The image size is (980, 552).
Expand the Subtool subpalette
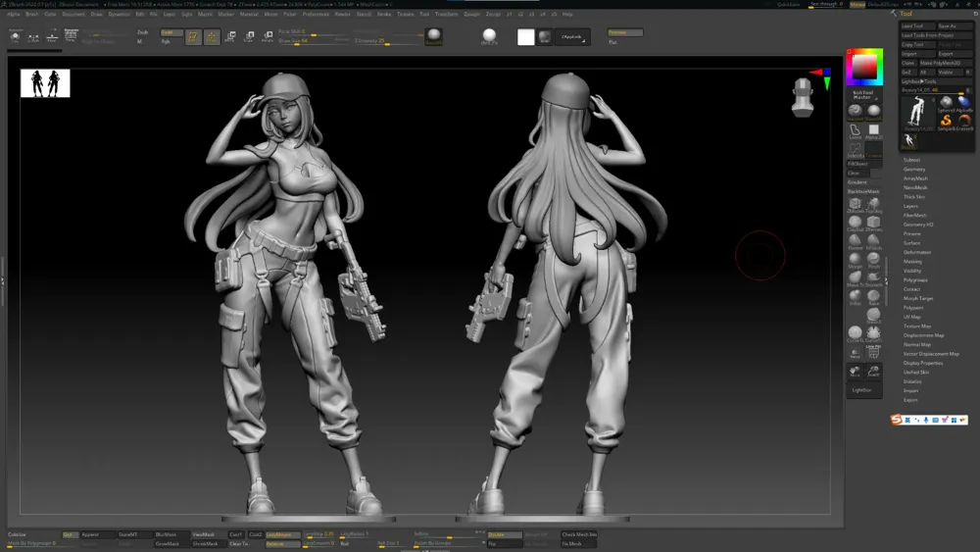point(911,160)
